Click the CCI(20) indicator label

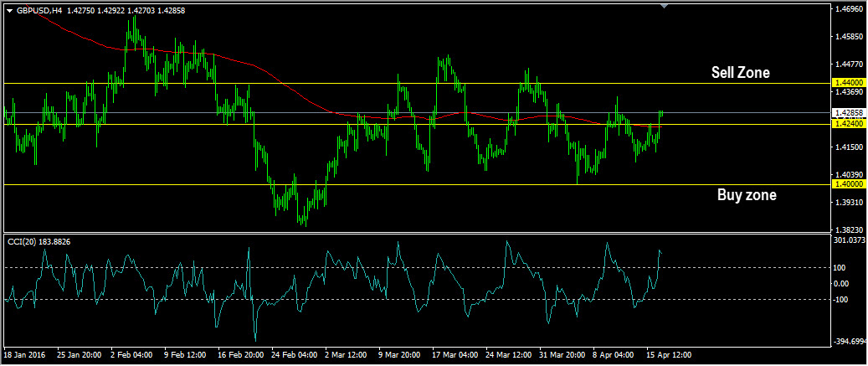click(39, 242)
